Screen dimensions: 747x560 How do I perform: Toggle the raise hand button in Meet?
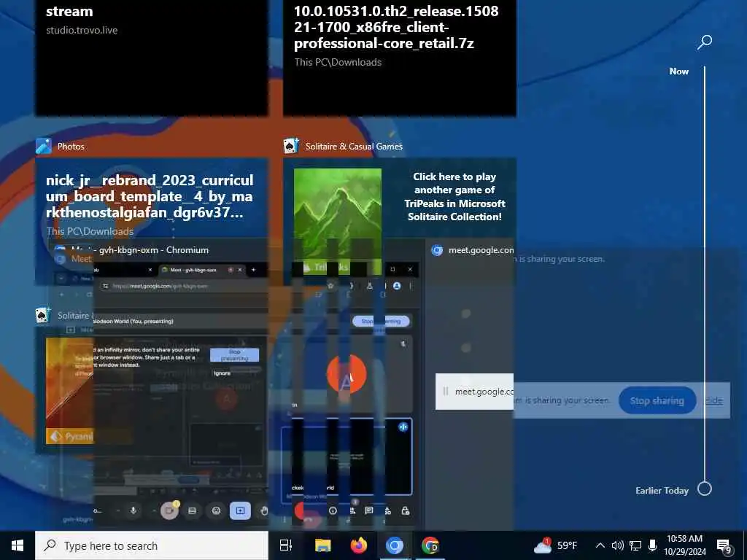pos(264,510)
